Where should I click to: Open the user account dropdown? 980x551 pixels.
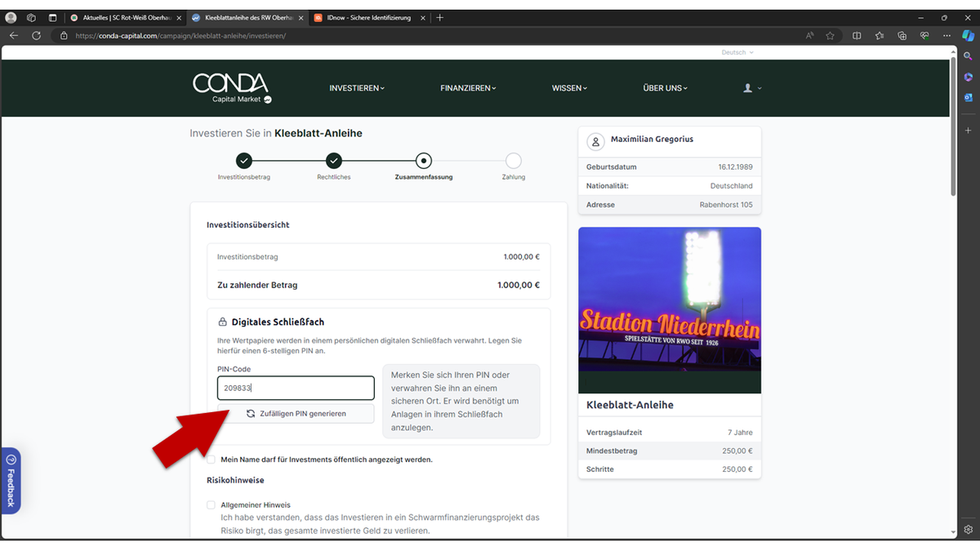click(x=752, y=88)
